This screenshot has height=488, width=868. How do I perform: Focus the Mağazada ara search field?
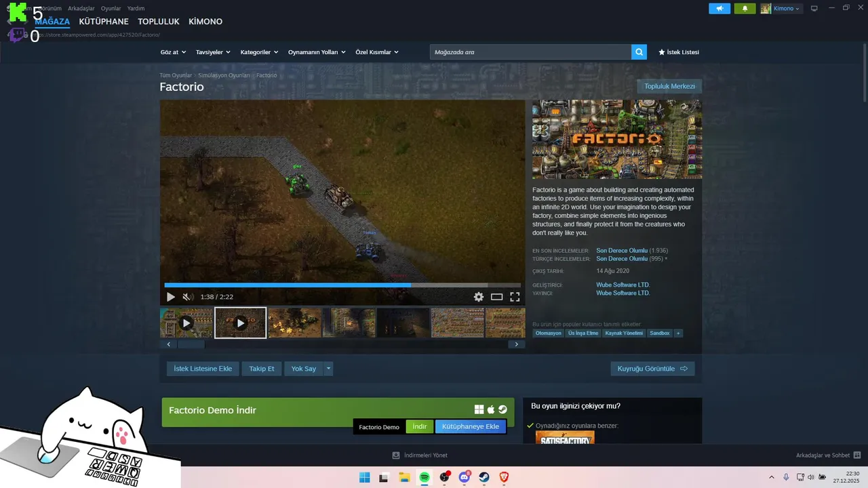pos(530,52)
